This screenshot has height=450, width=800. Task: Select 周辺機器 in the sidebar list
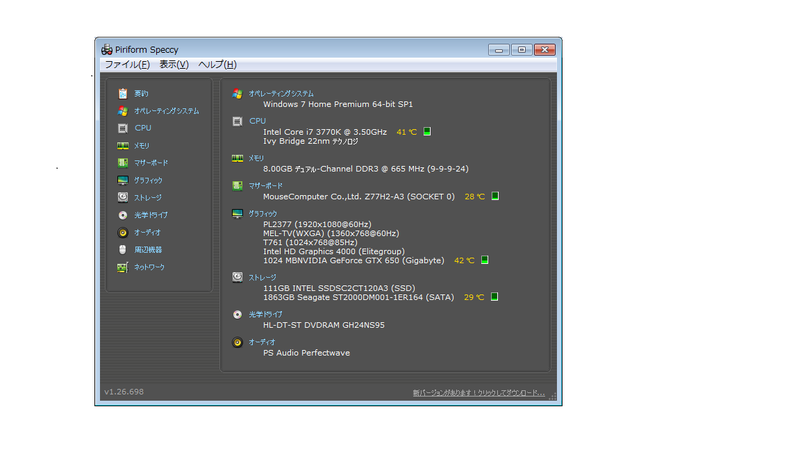[x=148, y=249]
